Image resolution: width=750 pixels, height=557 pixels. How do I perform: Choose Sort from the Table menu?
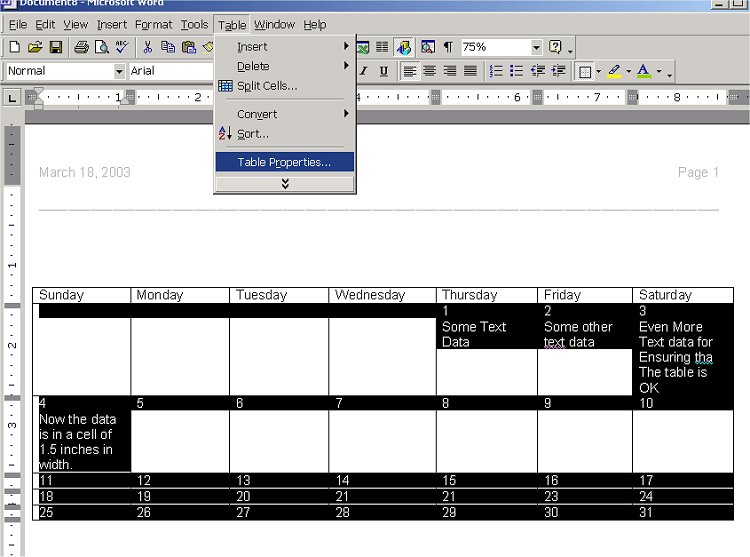coord(253,134)
